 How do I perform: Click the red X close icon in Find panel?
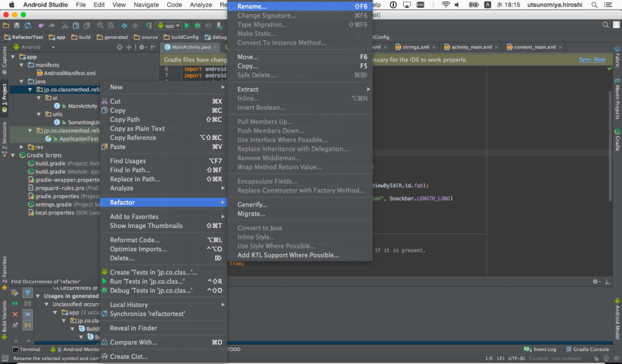tap(15, 314)
